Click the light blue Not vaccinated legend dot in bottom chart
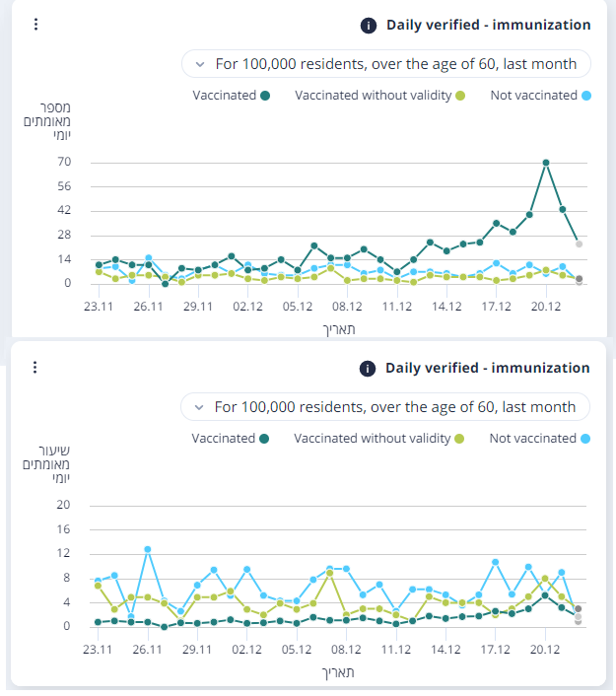The width and height of the screenshot is (616, 696). tap(585, 439)
